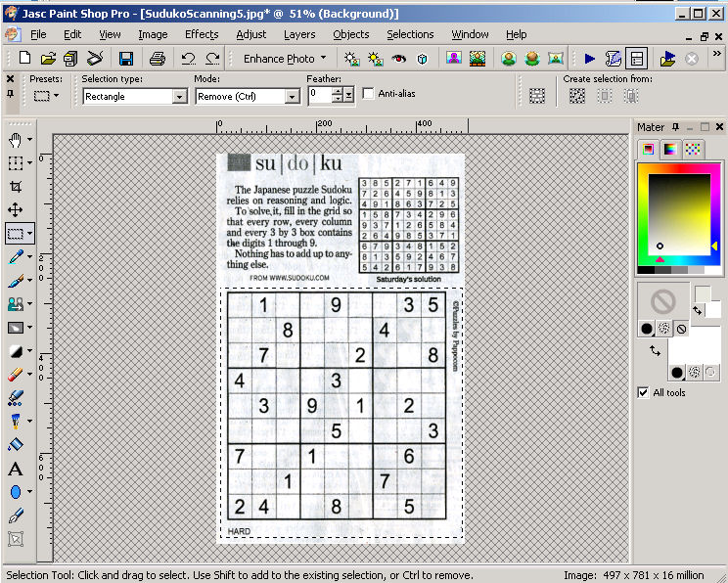Image resolution: width=728 pixels, height=583 pixels.
Task: Open the Effects menu
Action: [x=202, y=34]
